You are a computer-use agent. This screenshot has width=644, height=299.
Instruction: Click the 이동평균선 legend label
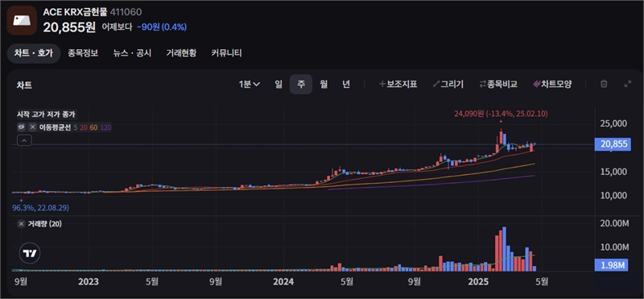click(x=55, y=127)
